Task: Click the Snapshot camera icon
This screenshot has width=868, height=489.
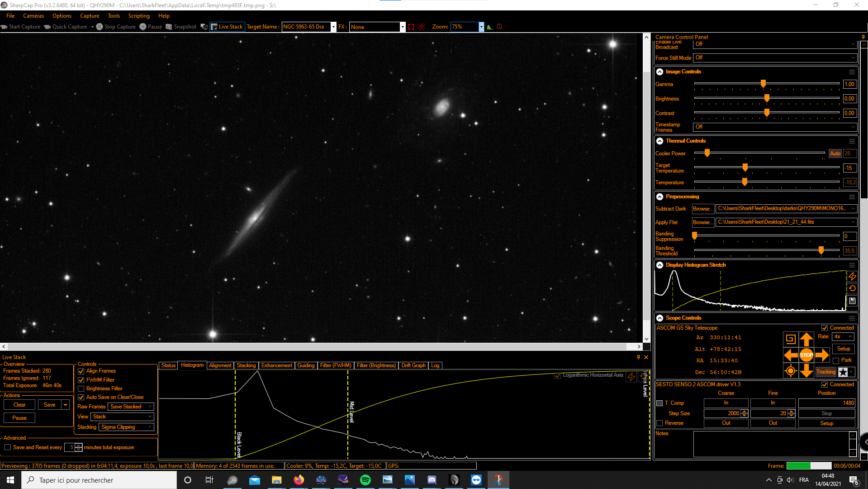Action: pos(169,27)
